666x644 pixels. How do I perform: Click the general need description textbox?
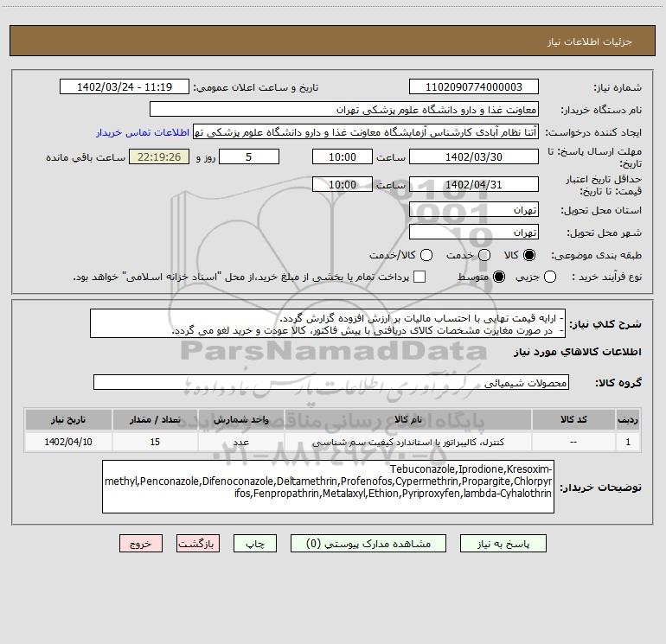(328, 324)
